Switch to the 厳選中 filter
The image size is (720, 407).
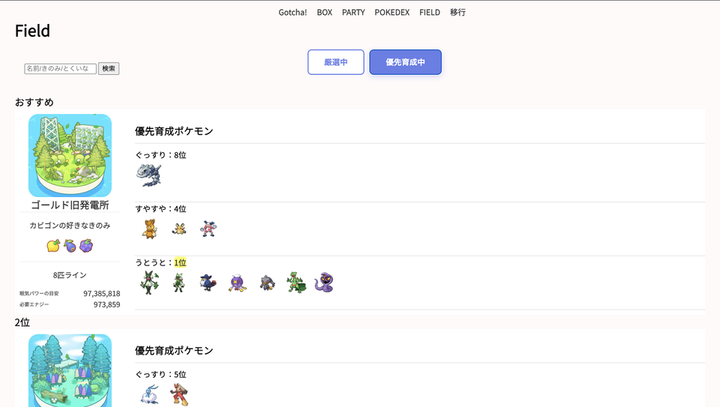[x=336, y=62]
